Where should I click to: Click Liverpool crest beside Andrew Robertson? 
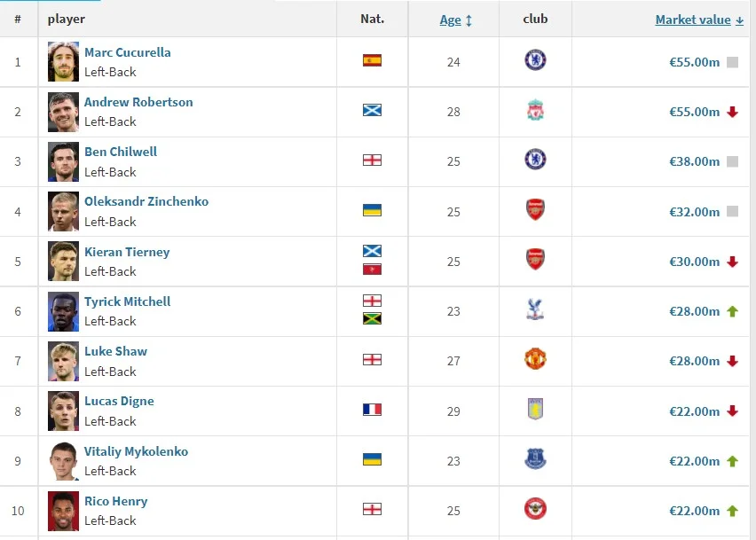coord(535,111)
